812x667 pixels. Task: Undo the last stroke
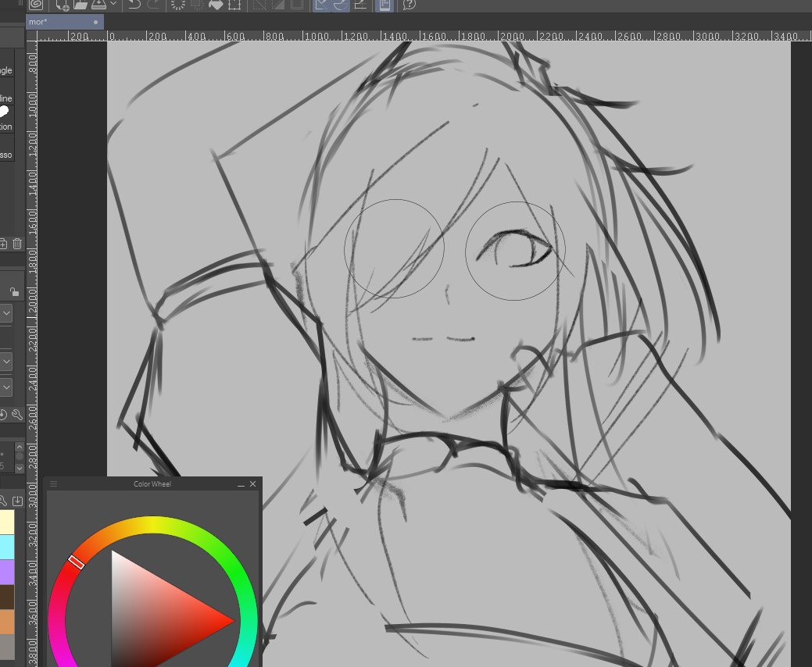pos(134,5)
